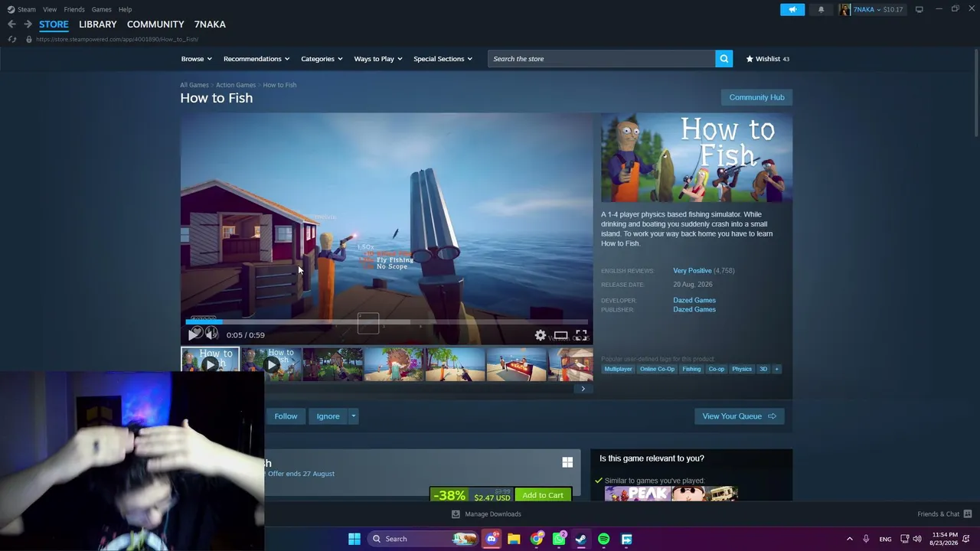Click the Ignore button
980x551 pixels.
pyautogui.click(x=328, y=416)
